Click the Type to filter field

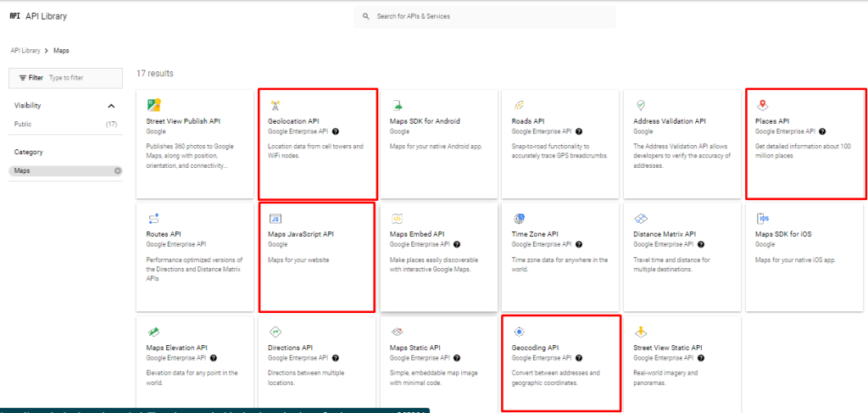tap(76, 77)
